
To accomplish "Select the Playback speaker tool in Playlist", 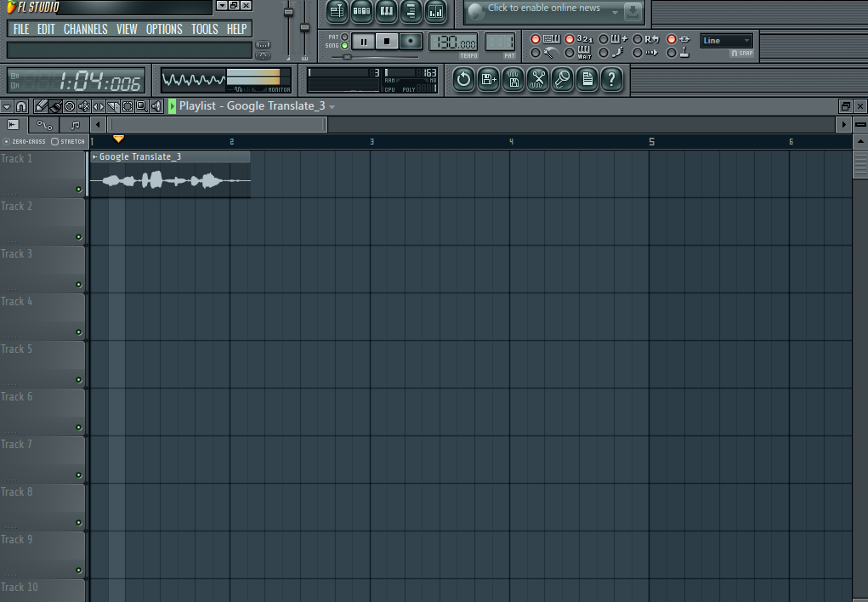I will [x=156, y=106].
